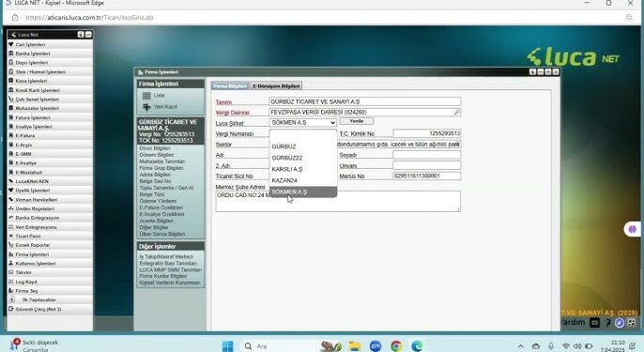The image size is (644, 352).
Task: Open Google Chrome from the taskbar
Action: pyautogui.click(x=396, y=346)
